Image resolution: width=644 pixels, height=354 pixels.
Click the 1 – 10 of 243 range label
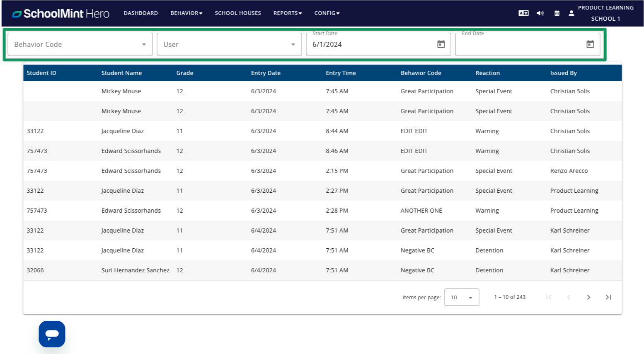tap(510, 297)
